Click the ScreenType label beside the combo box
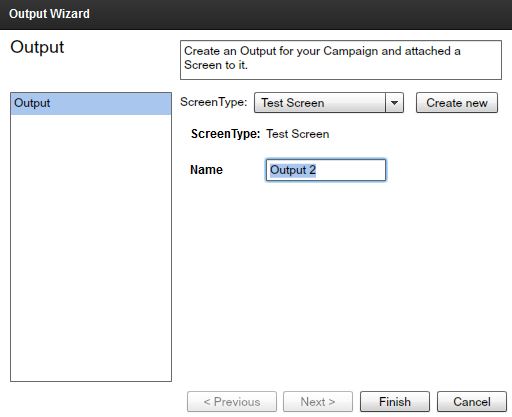 214,102
